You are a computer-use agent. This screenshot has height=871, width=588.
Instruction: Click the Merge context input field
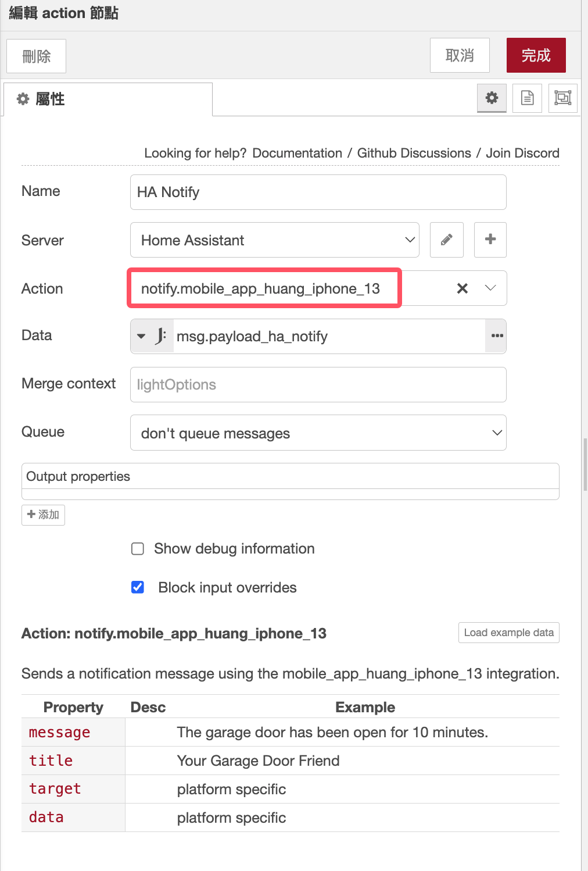coord(318,384)
